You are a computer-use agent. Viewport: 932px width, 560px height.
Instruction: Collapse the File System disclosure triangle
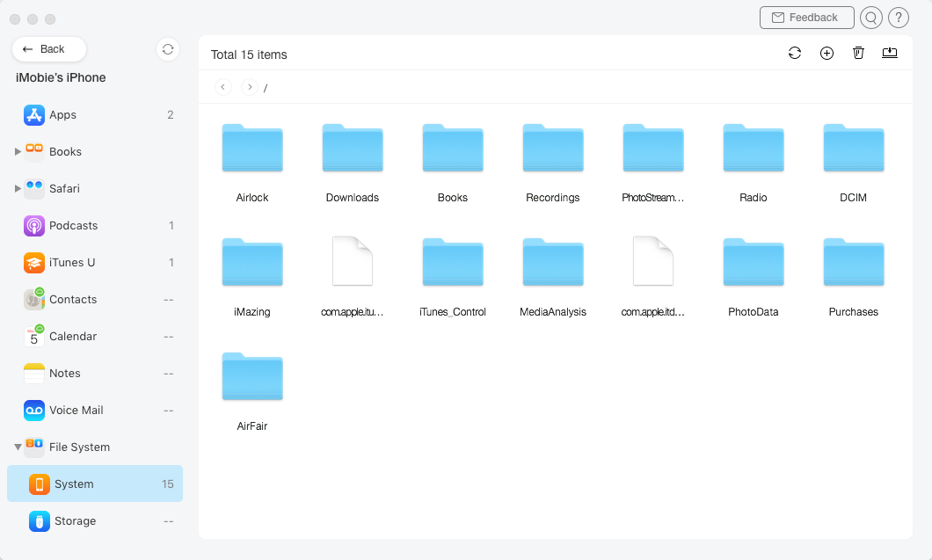coord(18,447)
